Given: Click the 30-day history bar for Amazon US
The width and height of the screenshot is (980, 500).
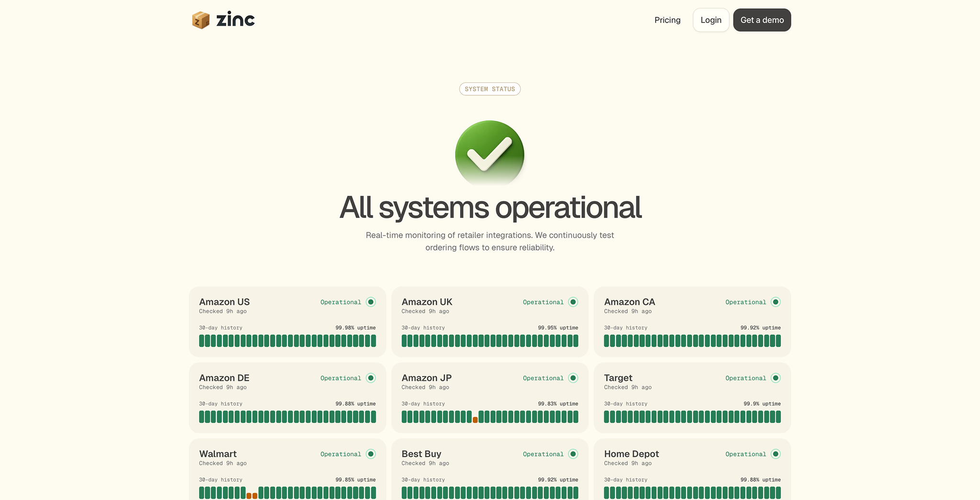Looking at the screenshot, I should click(x=287, y=341).
